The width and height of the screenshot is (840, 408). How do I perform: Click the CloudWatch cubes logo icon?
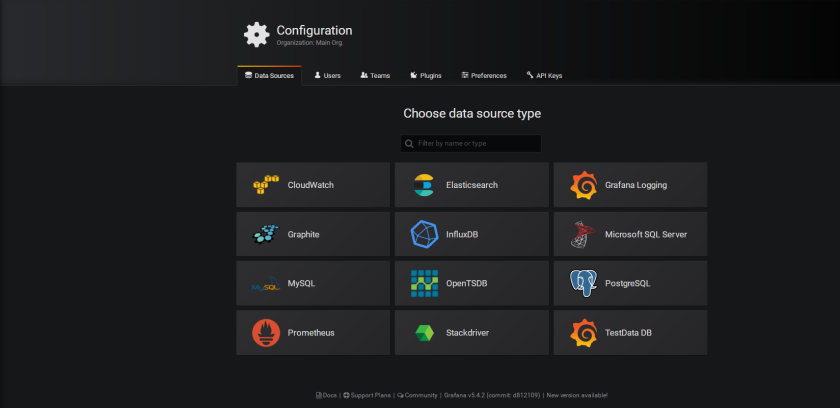[x=266, y=185]
